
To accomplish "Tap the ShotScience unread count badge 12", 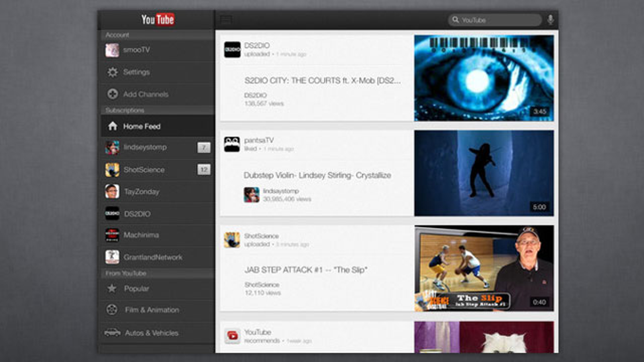I will [x=204, y=170].
